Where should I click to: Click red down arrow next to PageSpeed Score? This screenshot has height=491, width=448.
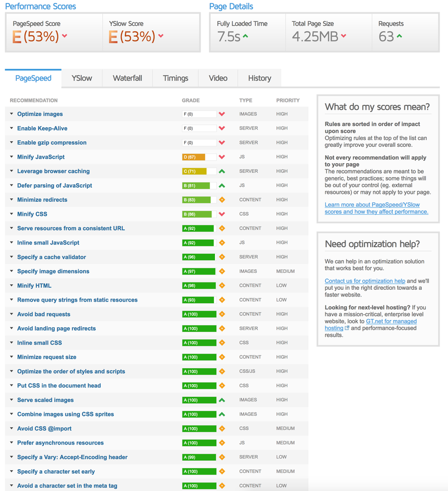point(64,36)
